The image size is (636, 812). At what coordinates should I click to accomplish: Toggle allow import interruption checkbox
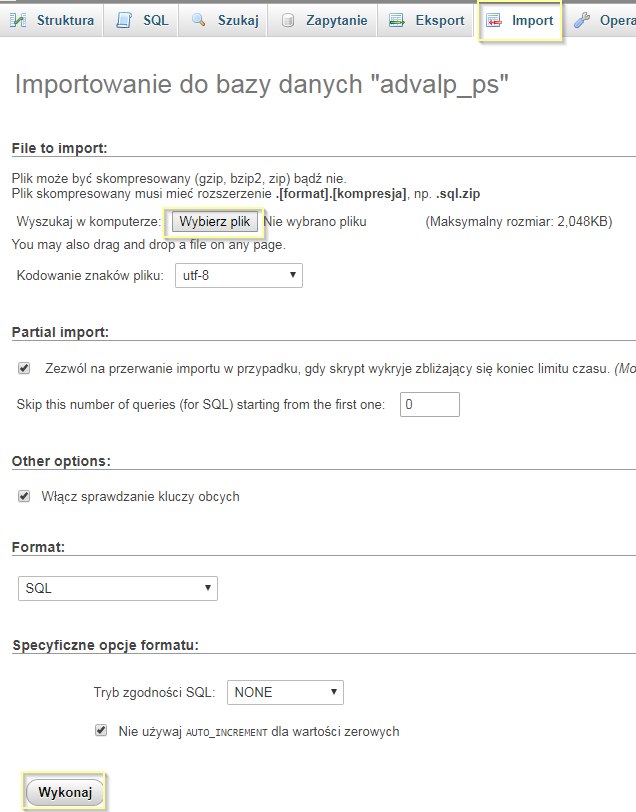[24, 368]
